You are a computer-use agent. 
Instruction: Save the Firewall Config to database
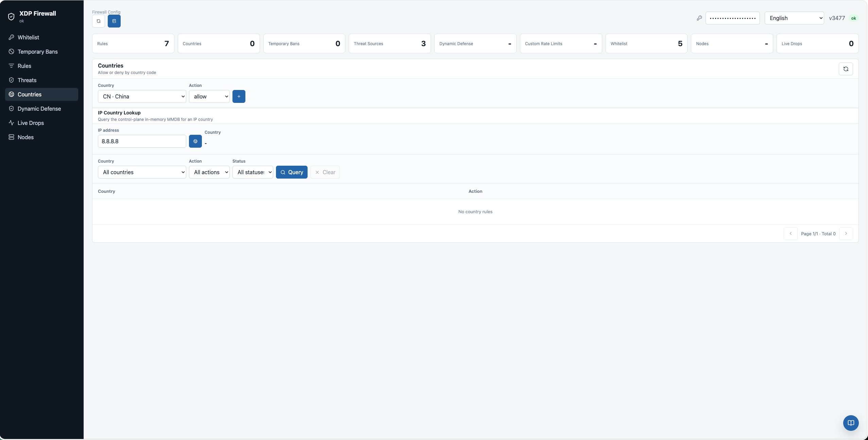(114, 21)
